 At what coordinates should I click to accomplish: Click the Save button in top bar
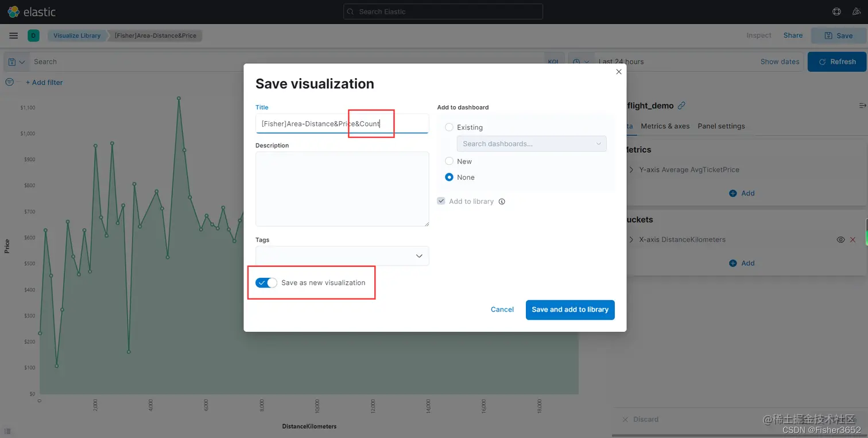tap(839, 36)
